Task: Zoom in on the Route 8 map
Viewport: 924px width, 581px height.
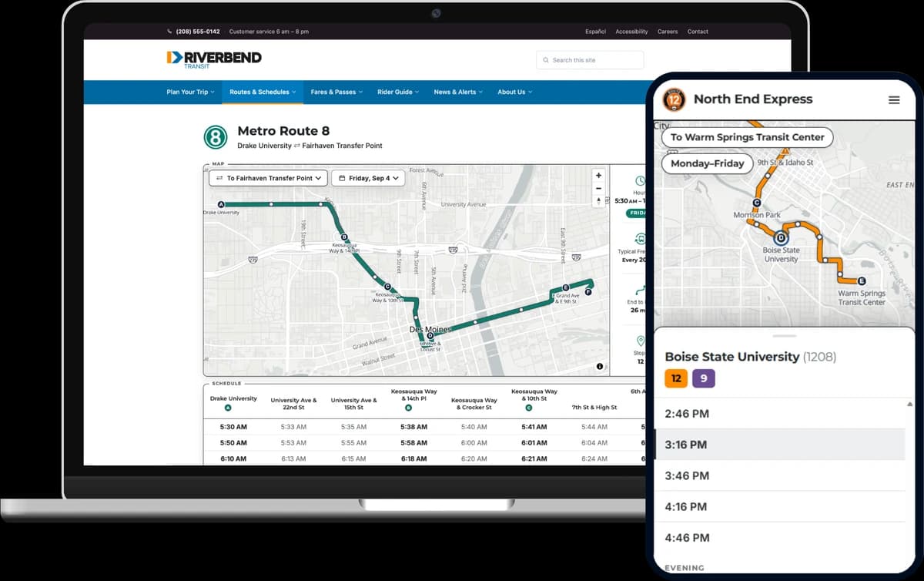Action: pyautogui.click(x=598, y=176)
